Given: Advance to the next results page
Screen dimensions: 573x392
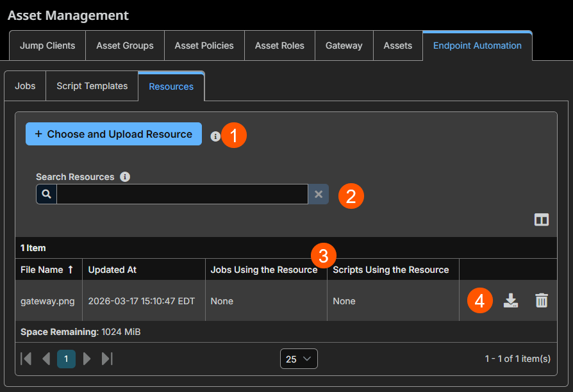Looking at the screenshot, I should (x=87, y=359).
